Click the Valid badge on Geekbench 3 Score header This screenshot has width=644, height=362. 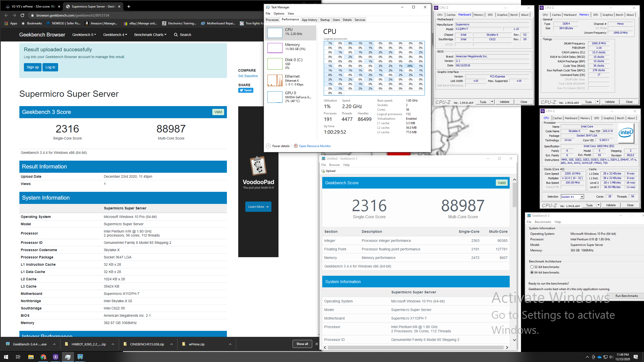click(218, 112)
